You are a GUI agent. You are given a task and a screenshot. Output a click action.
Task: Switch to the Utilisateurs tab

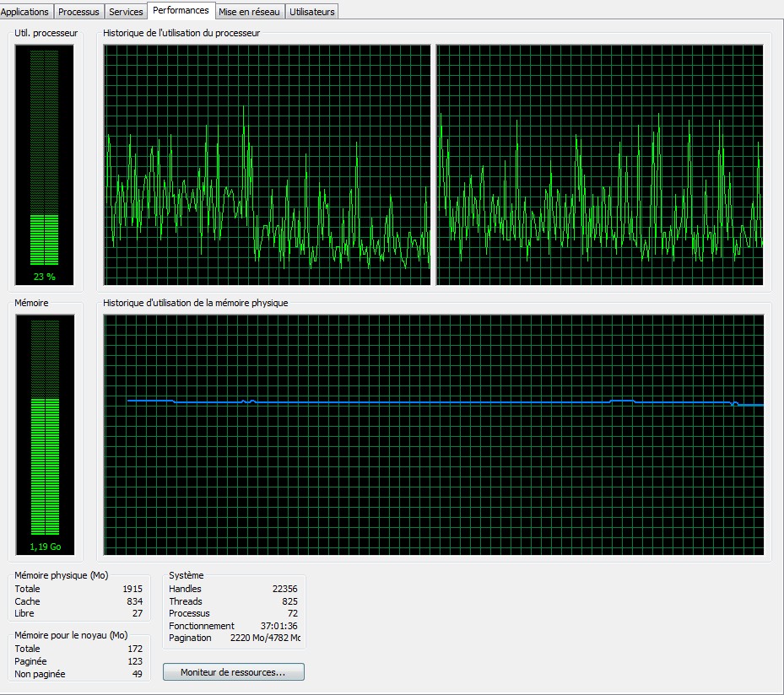pos(312,12)
